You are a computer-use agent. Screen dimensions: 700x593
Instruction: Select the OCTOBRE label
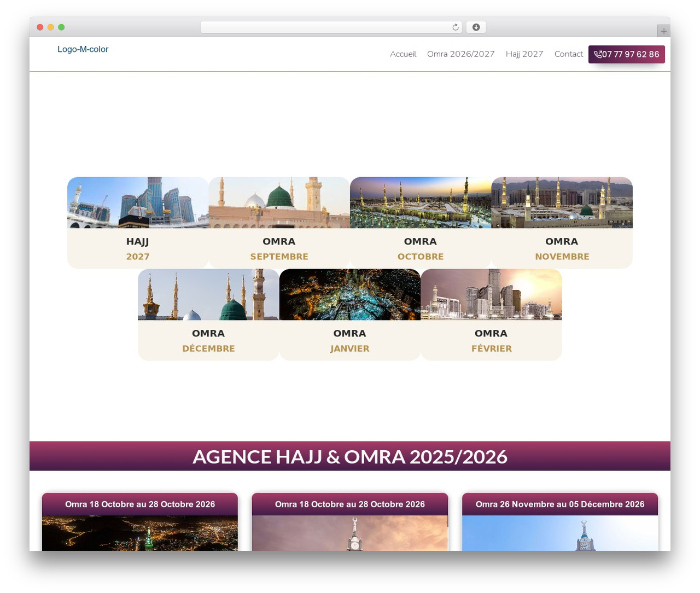point(421,257)
